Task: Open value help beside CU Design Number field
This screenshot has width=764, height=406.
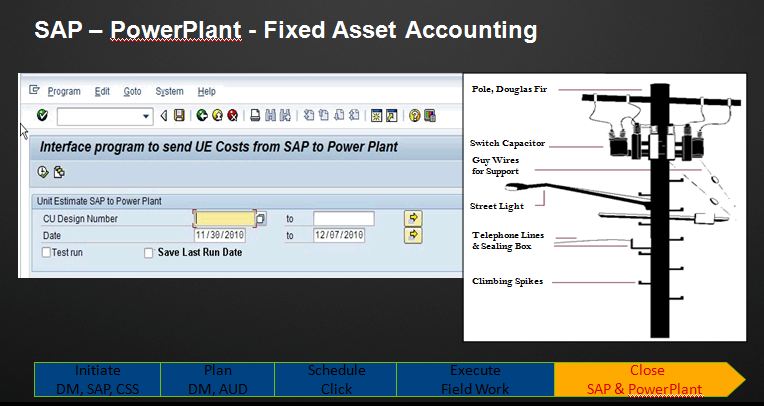Action: 261,218
